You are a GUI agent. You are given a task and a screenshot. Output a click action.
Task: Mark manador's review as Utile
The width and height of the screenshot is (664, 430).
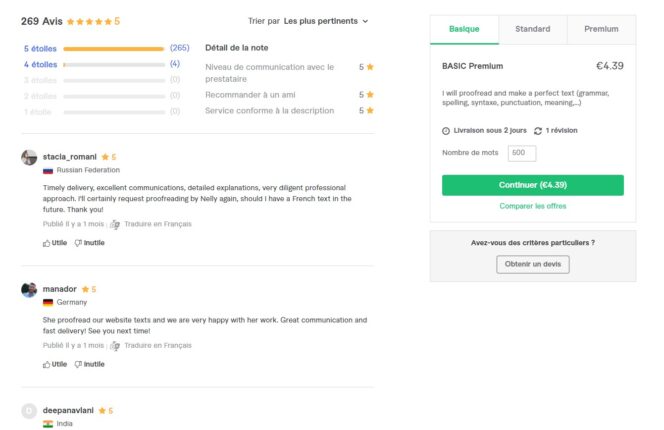(55, 364)
